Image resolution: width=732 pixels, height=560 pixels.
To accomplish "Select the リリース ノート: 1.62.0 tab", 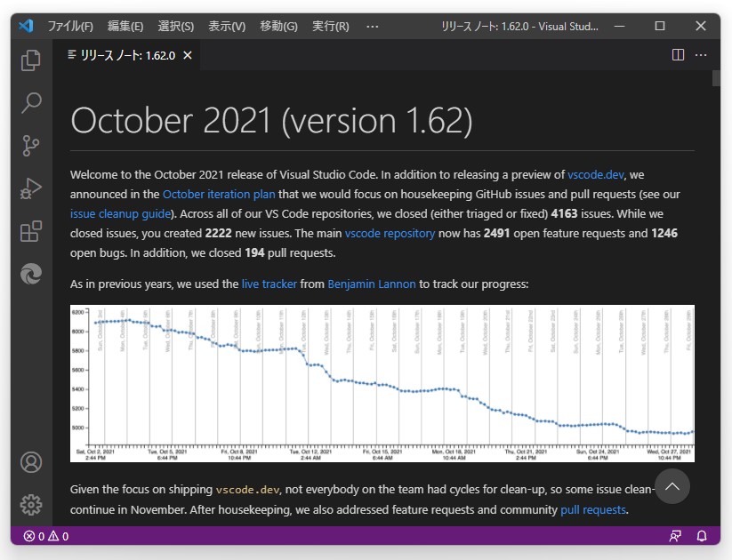I will pos(125,54).
